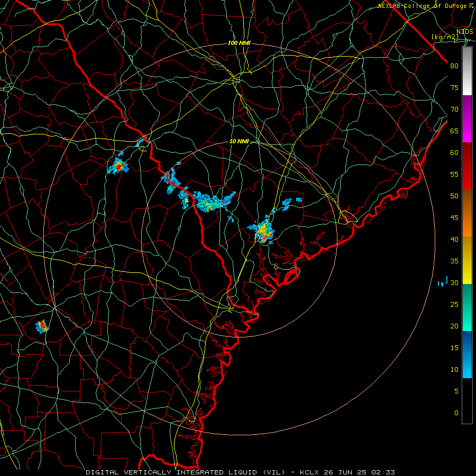Click the 45 value on the VIL scale

tap(454, 218)
